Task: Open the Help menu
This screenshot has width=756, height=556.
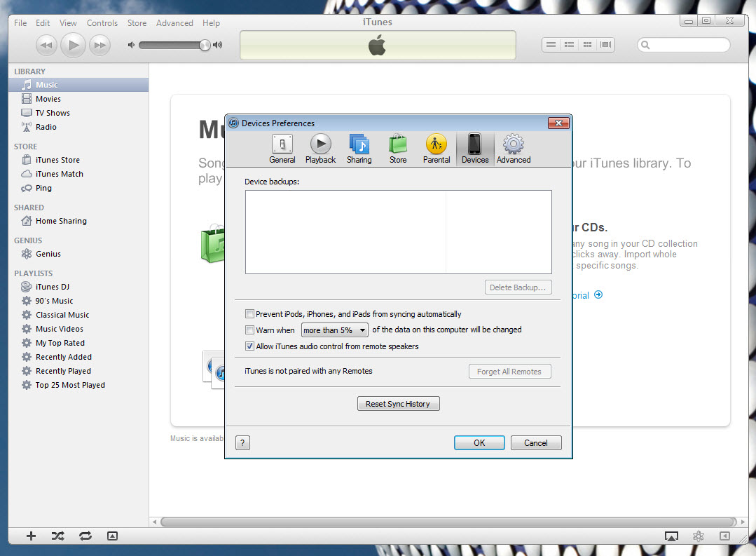Action: click(211, 22)
